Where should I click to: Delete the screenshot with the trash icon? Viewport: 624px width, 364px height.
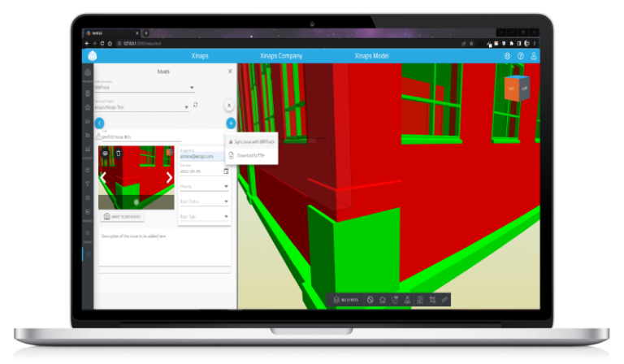pos(118,154)
